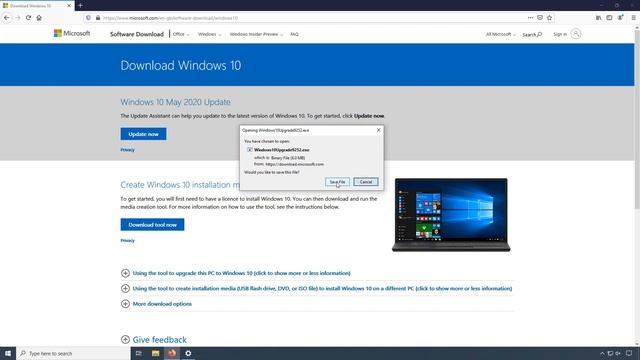This screenshot has height=360, width=640.
Task: Click the volume icon in system tray
Action: (618, 353)
